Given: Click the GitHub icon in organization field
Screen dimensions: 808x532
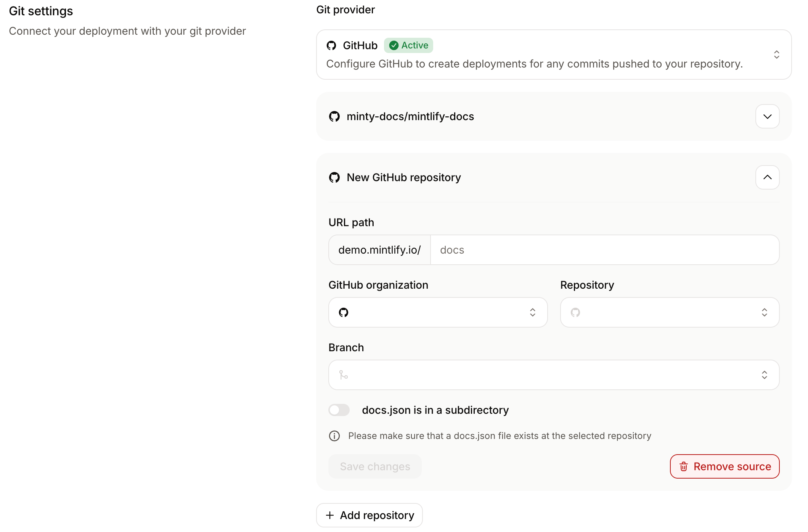Looking at the screenshot, I should click(344, 312).
